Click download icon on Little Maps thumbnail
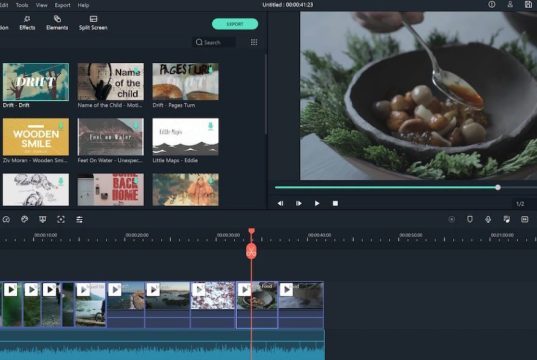 pyautogui.click(x=211, y=125)
